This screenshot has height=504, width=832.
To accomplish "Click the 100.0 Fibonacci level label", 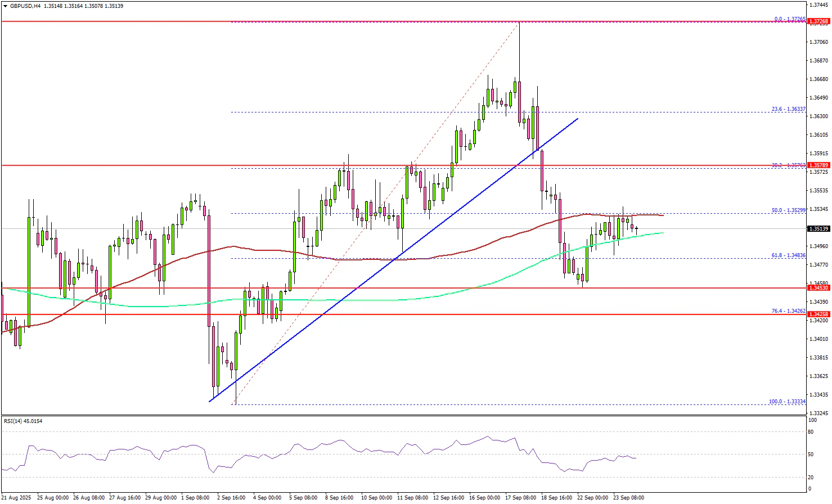I will (787, 401).
